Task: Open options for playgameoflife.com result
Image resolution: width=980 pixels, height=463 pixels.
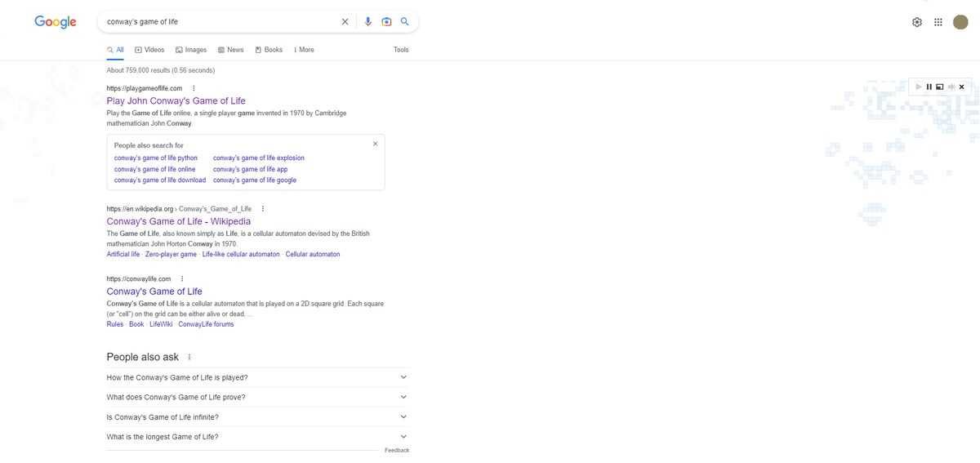Action: 194,88
